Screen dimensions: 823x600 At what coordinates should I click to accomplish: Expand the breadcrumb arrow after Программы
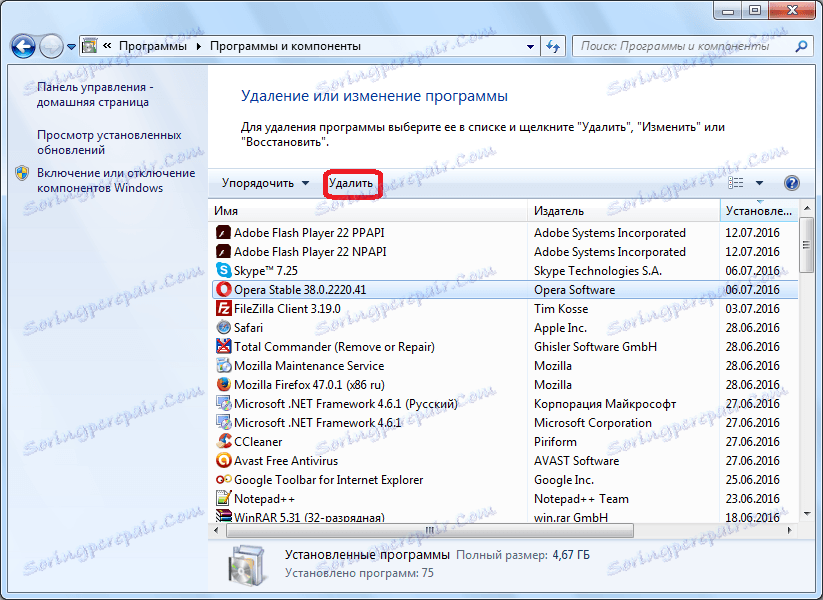coord(198,46)
